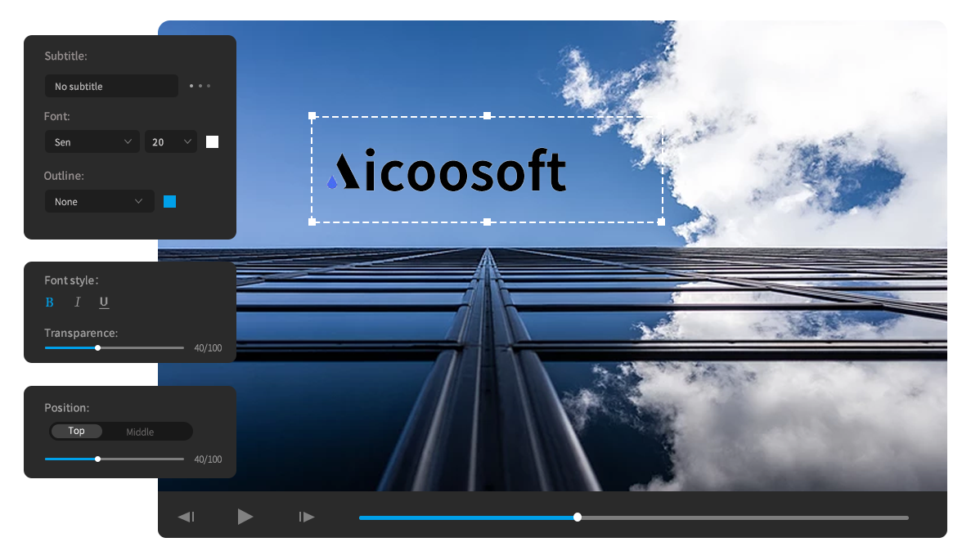980x551 pixels.
Task: Open the Sen font family dropdown
Action: pos(92,142)
